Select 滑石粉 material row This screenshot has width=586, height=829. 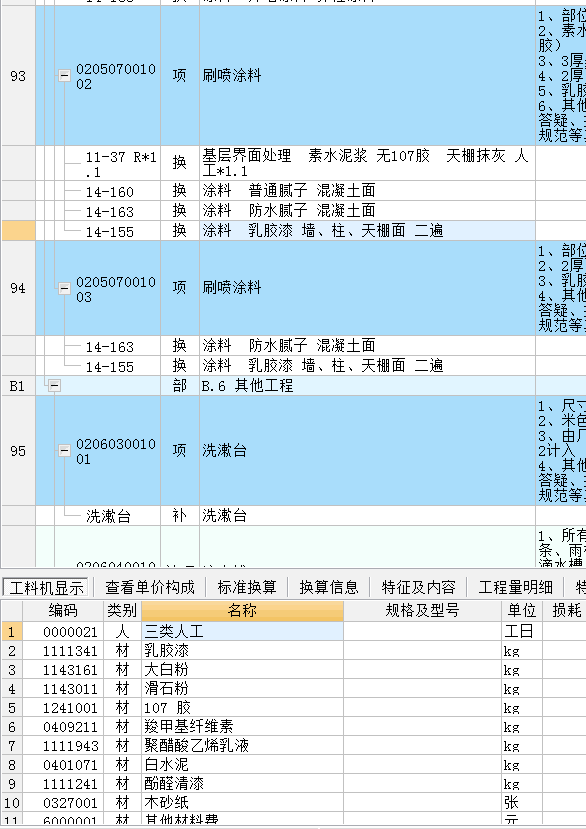pos(242,688)
